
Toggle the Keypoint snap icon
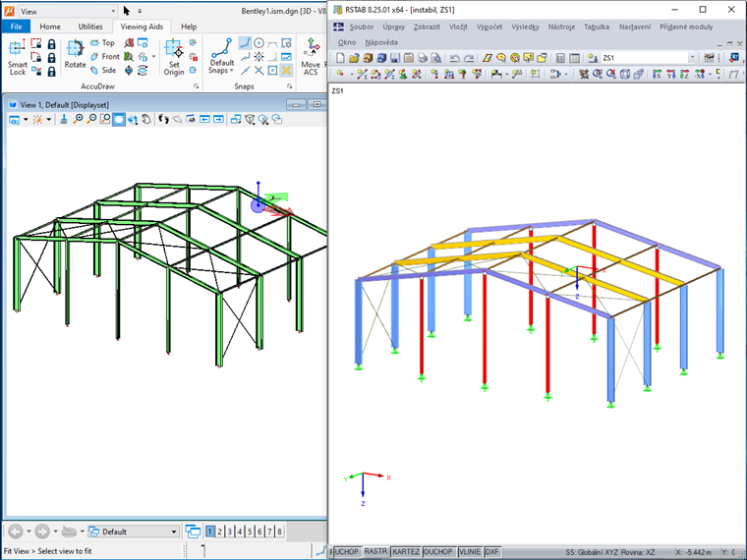point(245,43)
